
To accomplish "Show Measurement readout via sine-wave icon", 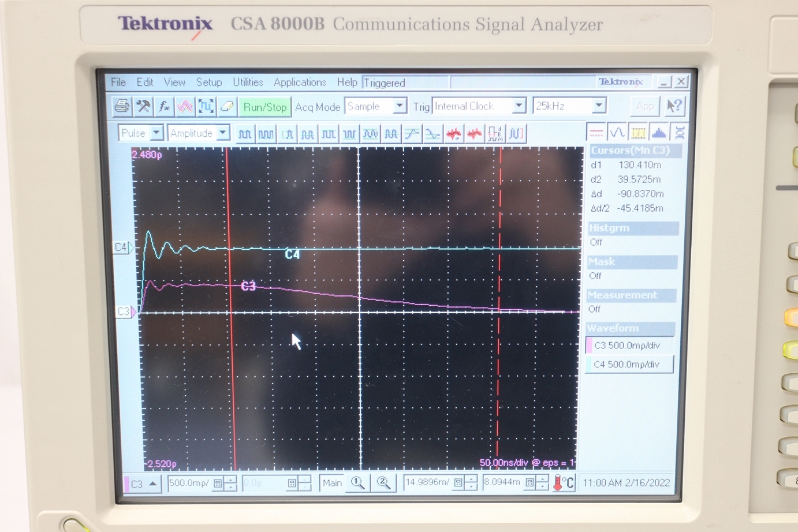I will 617,133.
